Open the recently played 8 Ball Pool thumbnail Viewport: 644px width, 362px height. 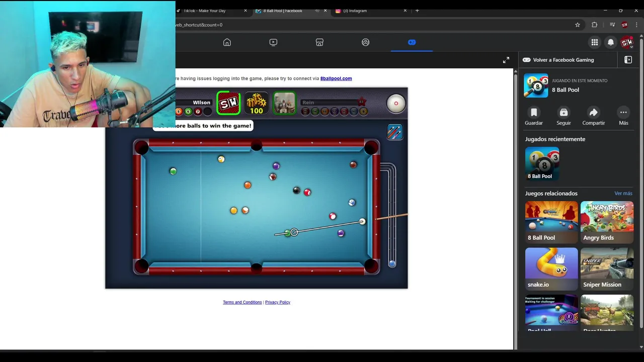coord(542,163)
